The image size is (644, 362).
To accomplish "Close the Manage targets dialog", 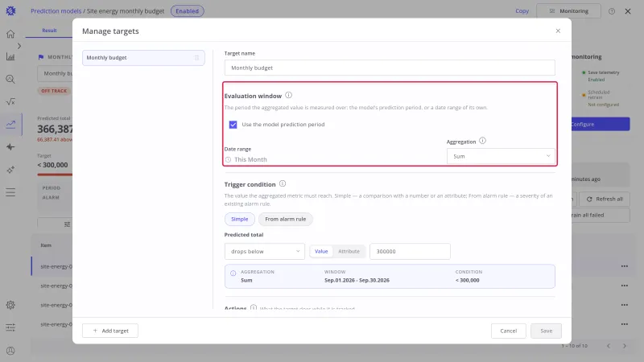I will [x=558, y=31].
